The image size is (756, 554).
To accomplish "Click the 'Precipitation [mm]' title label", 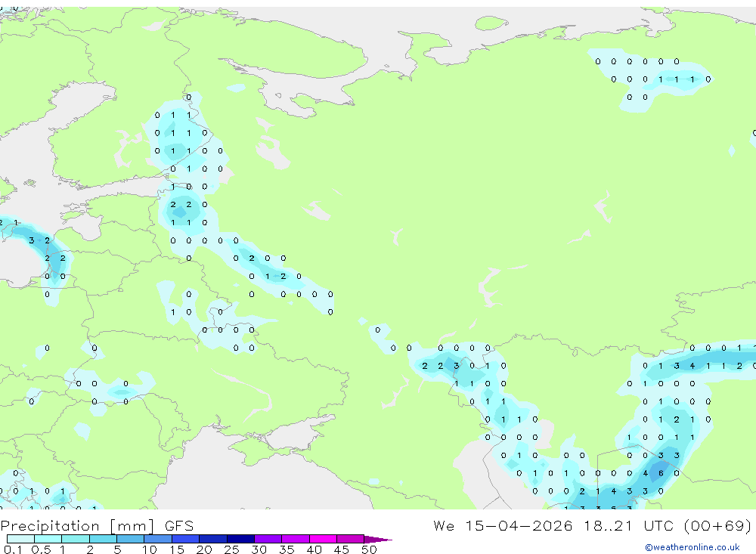I will pyautogui.click(x=78, y=526).
